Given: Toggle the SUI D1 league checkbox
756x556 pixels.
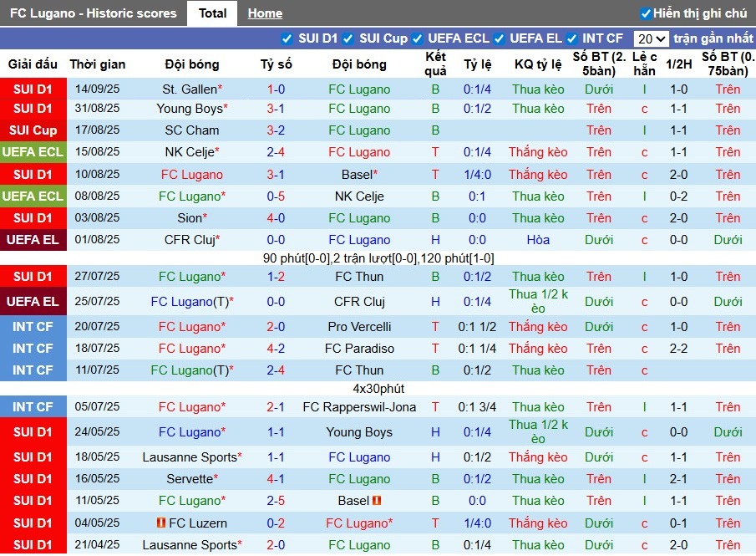Looking at the screenshot, I should coord(287,38).
